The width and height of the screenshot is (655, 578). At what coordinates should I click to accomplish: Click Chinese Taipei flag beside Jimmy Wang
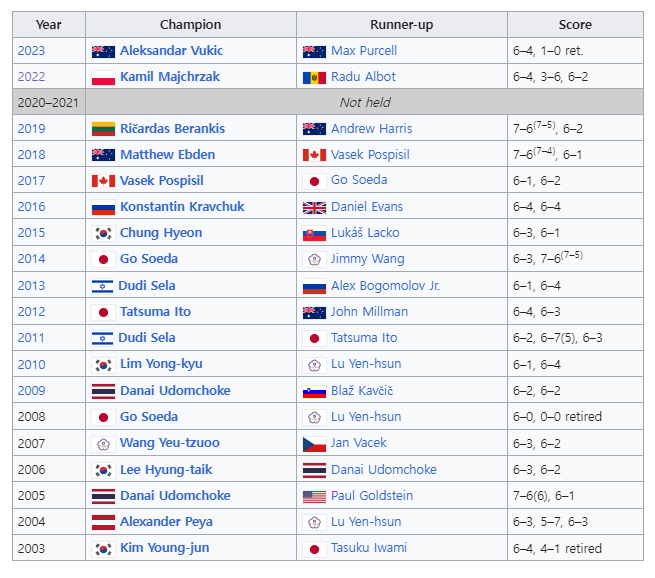point(314,260)
